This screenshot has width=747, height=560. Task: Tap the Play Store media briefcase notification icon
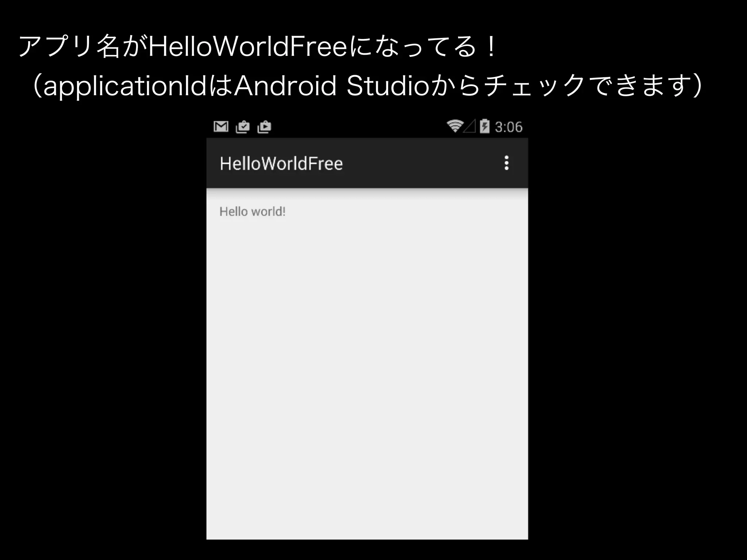tap(264, 127)
